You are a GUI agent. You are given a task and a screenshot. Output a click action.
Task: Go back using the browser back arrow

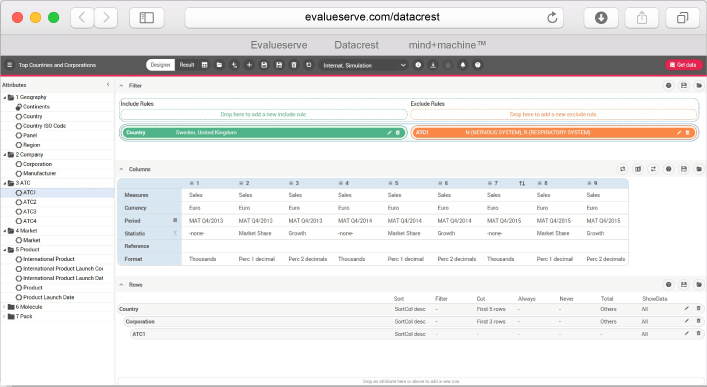pos(82,18)
